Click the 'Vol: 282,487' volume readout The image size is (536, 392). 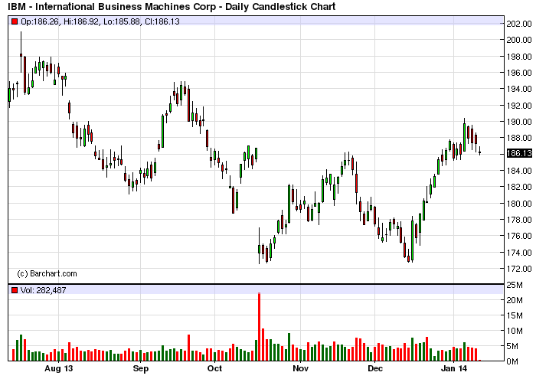(x=44, y=290)
